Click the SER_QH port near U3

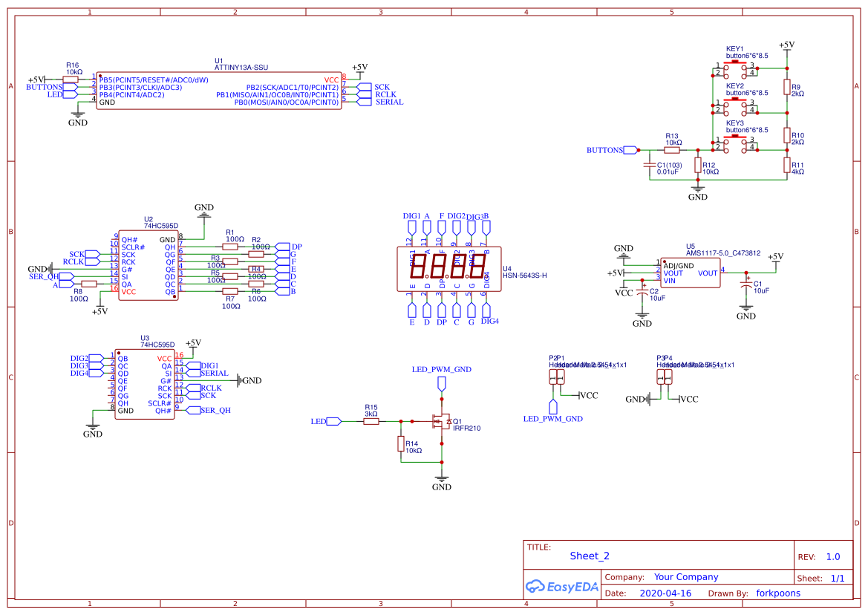pos(200,409)
